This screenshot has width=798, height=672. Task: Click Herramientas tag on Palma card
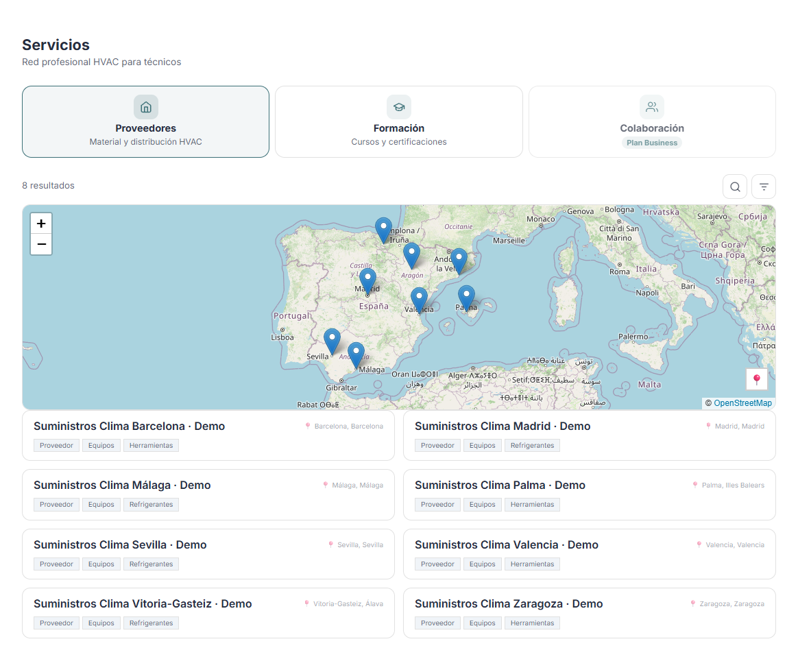[x=532, y=505]
